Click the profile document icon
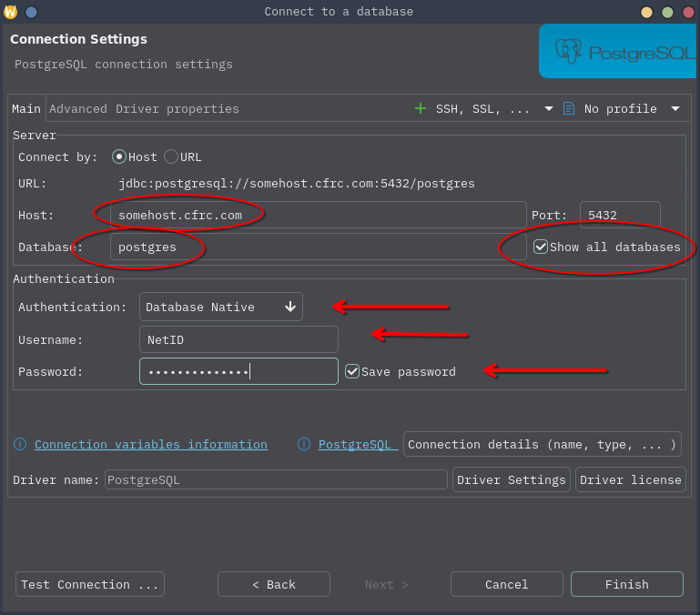 [x=568, y=108]
